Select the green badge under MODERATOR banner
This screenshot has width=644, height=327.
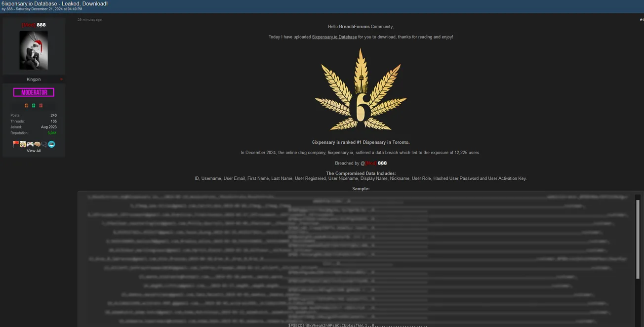pyautogui.click(x=34, y=105)
